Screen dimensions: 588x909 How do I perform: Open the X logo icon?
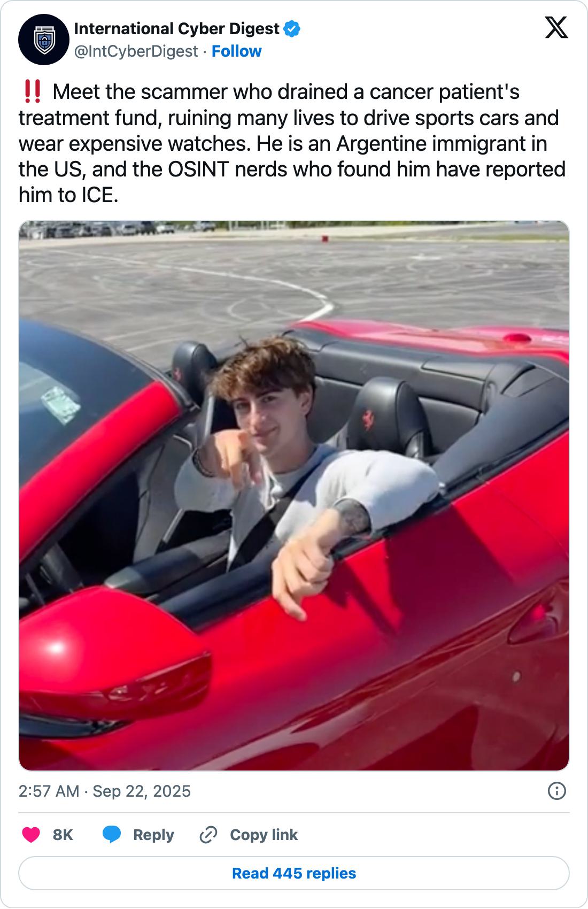(x=556, y=27)
